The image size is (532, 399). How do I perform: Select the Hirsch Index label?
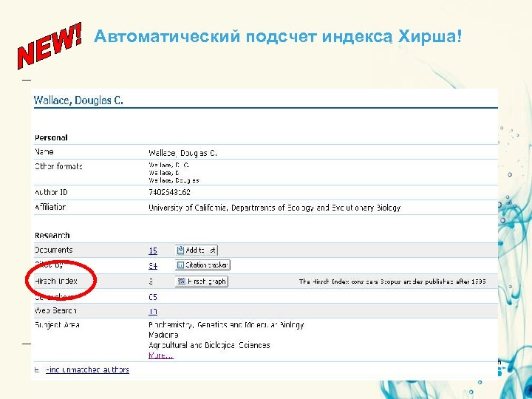click(x=56, y=281)
